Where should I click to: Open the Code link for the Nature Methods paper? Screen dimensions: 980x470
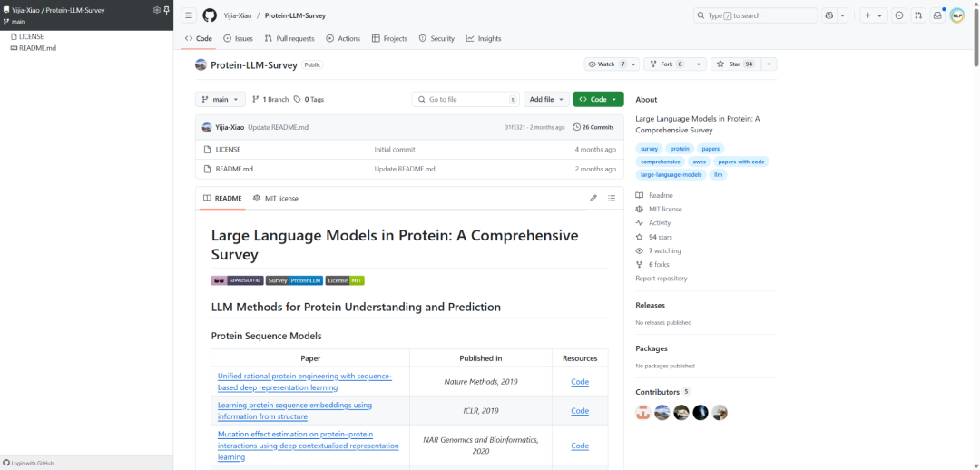pyautogui.click(x=580, y=381)
